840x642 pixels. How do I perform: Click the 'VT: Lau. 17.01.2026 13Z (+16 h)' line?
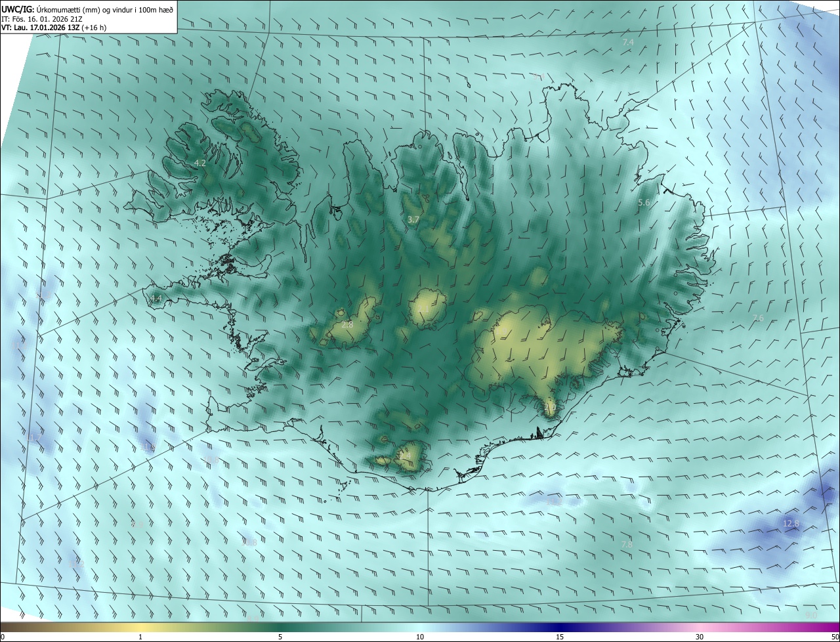coord(54,28)
